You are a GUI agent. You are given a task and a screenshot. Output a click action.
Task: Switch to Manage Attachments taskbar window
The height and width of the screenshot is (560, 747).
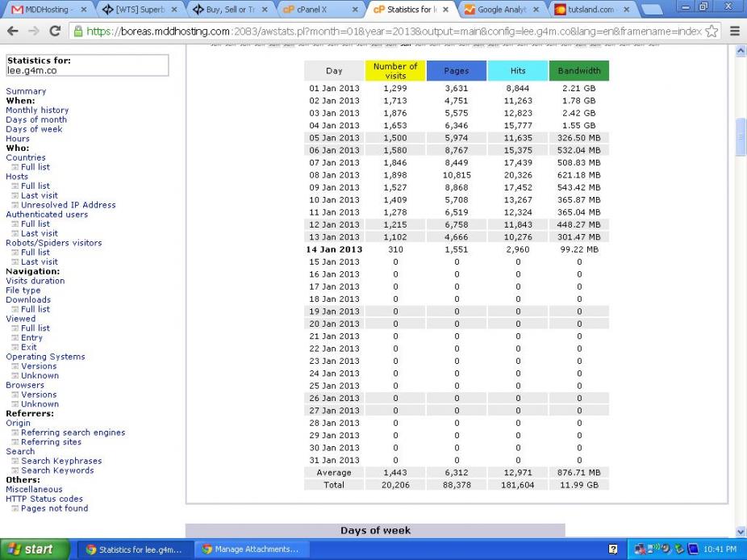coord(250,550)
